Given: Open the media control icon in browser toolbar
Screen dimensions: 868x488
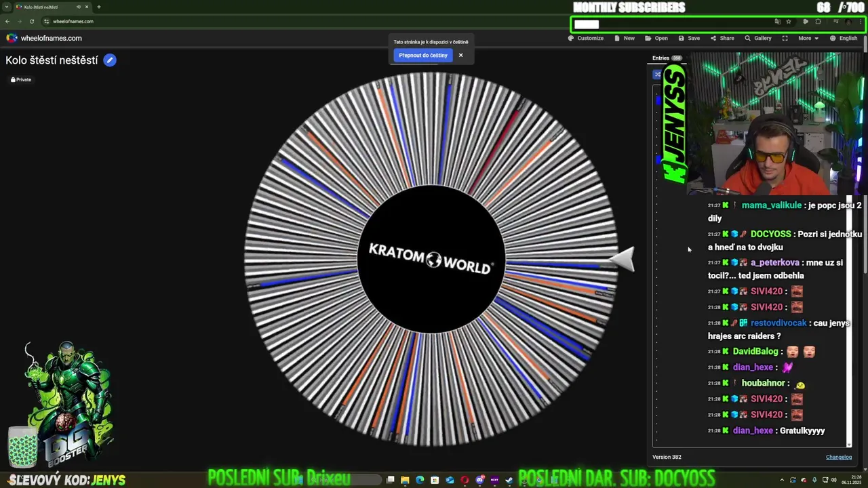Looking at the screenshot, I should (x=835, y=22).
